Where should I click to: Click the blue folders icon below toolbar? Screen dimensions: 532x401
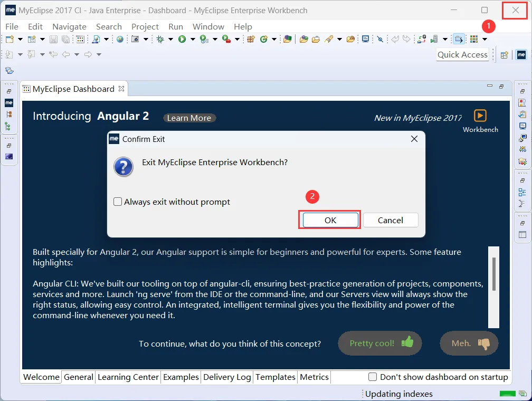pyautogui.click(x=9, y=71)
